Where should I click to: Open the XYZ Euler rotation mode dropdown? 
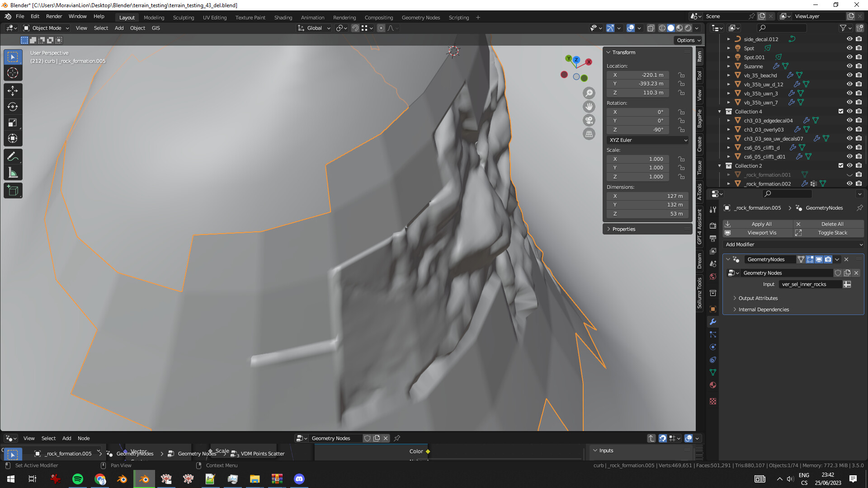(x=648, y=140)
